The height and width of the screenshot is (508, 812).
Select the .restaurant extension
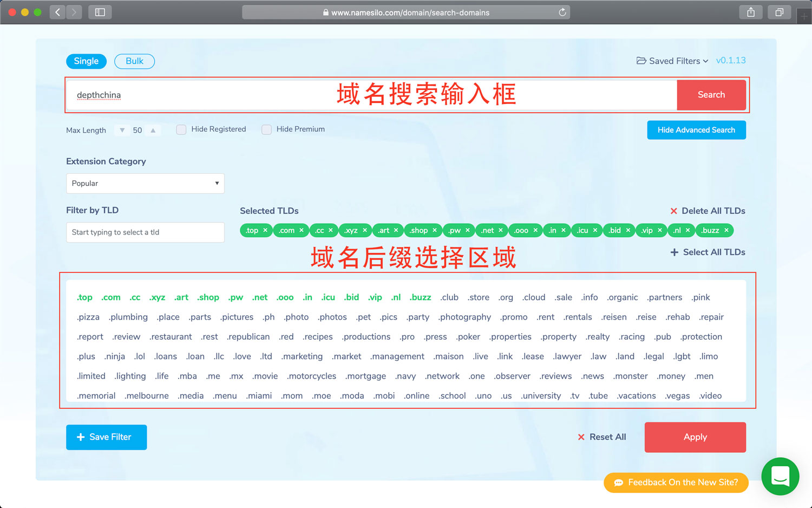click(171, 336)
